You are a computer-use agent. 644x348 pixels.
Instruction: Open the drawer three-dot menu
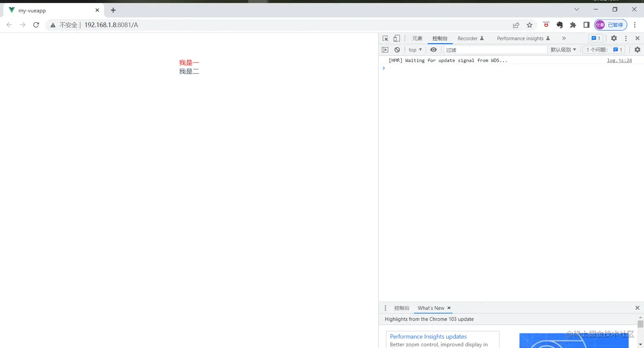tap(385, 308)
